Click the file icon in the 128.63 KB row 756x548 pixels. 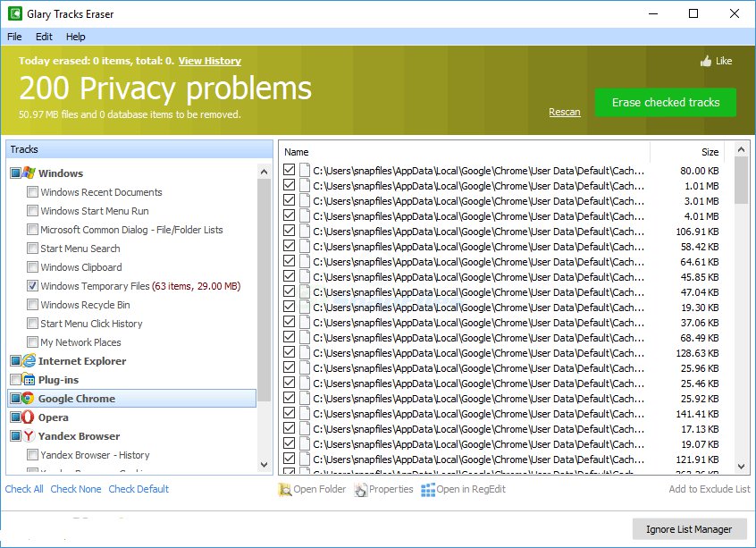[x=304, y=352]
